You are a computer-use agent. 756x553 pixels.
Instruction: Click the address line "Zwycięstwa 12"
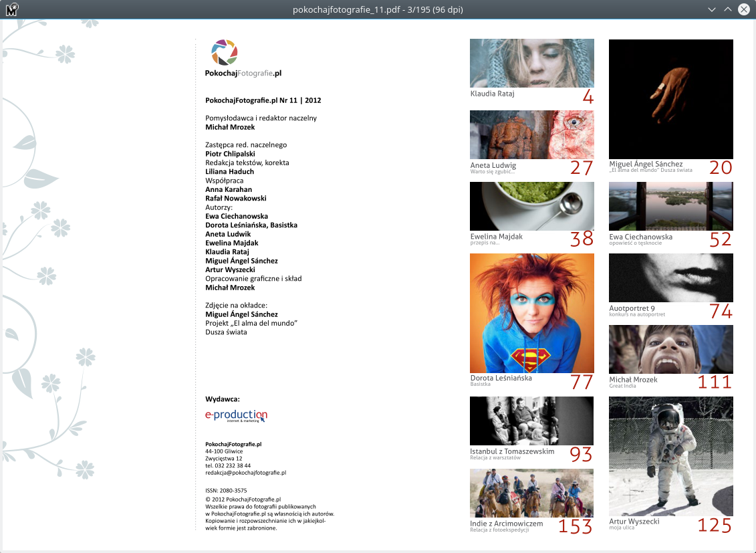pos(224,459)
